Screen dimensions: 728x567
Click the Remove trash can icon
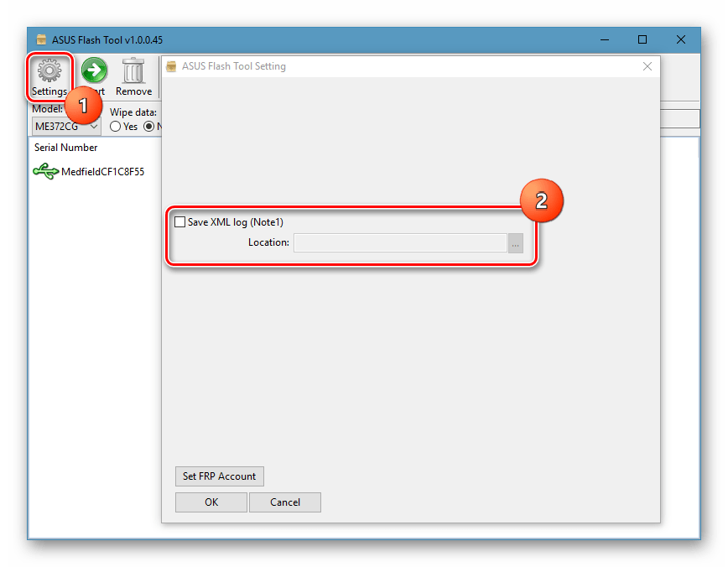coord(133,71)
